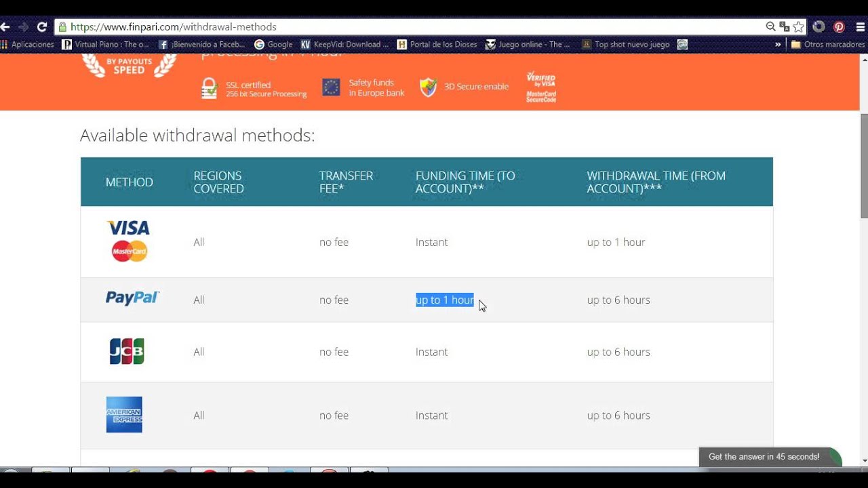This screenshot has height=488, width=868.
Task: Click the PayPal logo
Action: coord(132,298)
